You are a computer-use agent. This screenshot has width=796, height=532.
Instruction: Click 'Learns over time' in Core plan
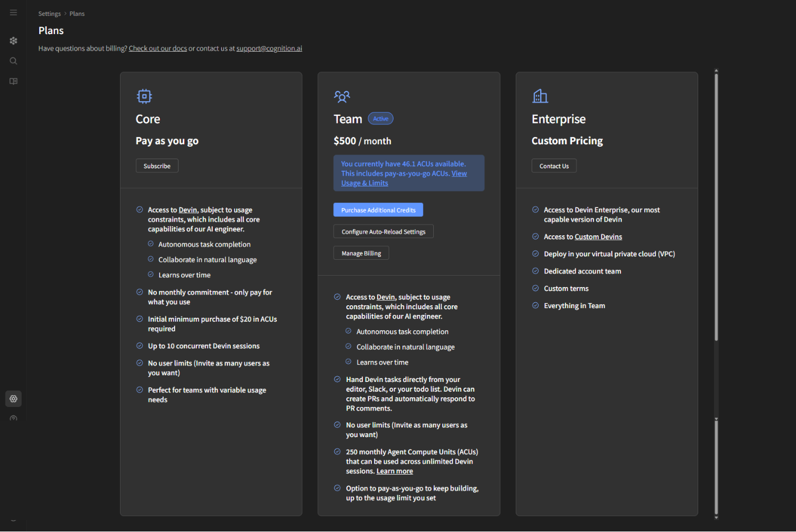(184, 275)
